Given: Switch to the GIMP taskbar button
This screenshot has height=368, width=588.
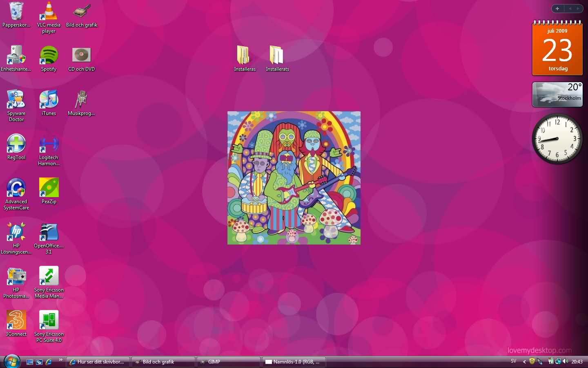Looking at the screenshot, I should point(229,362).
